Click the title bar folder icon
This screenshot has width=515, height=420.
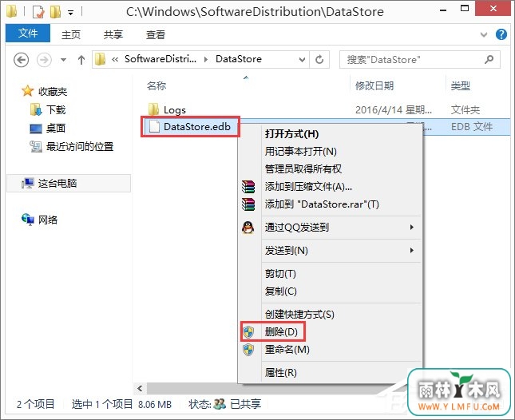point(11,11)
